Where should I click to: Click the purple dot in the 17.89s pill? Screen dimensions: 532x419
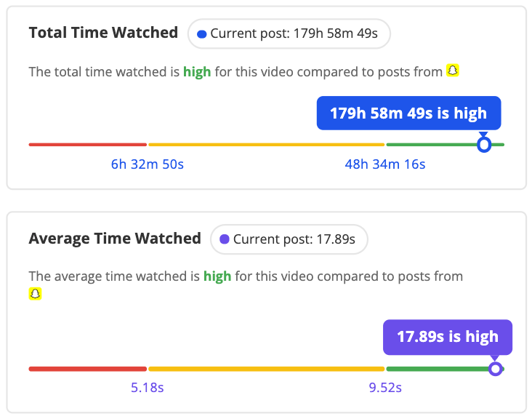click(225, 239)
